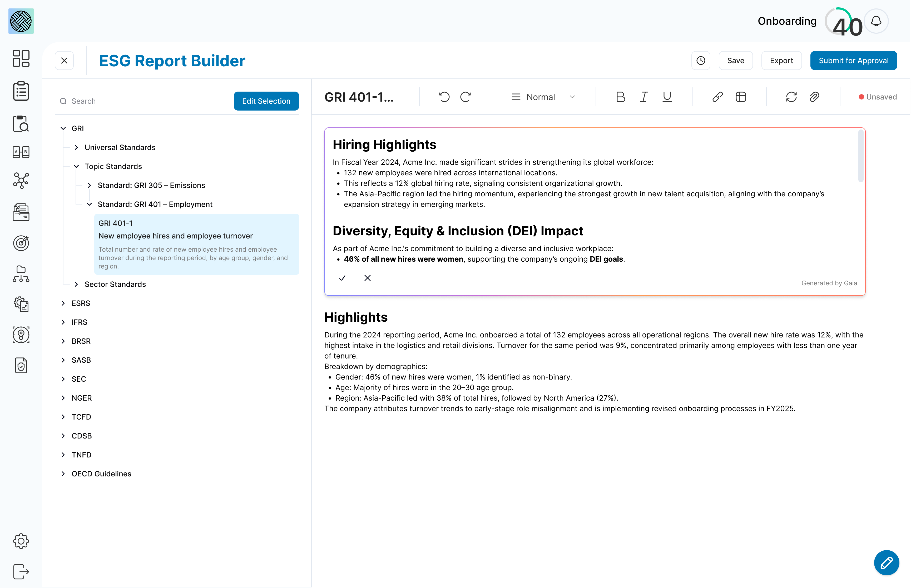Screen dimensions: 911x588
Task: Attach a file using the paperclip icon
Action: pyautogui.click(x=814, y=97)
